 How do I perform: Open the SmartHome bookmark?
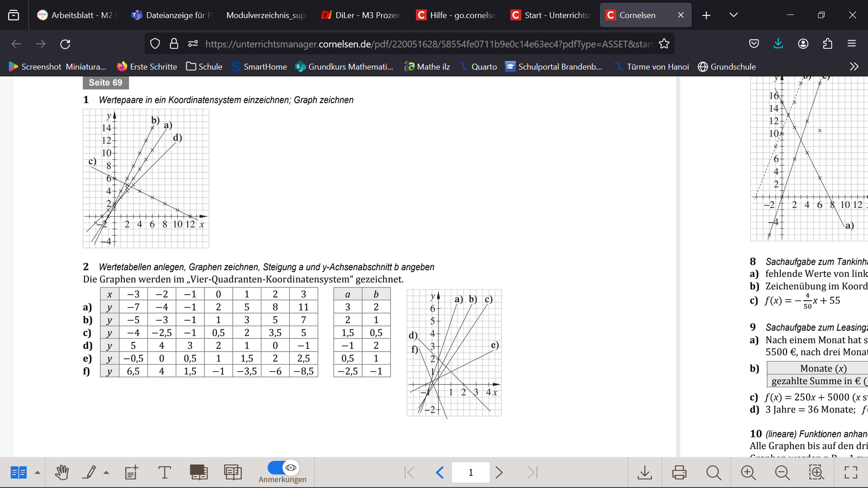tap(259, 67)
